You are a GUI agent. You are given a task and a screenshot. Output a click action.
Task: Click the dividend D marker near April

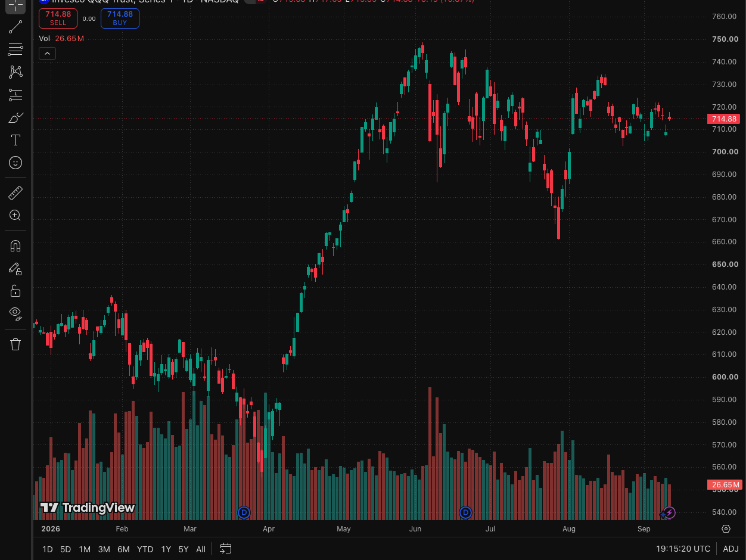(x=243, y=512)
